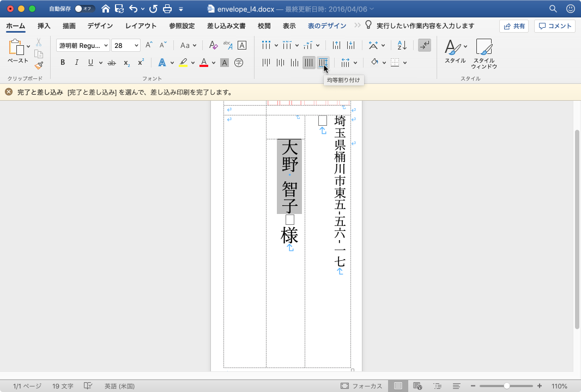Activate the Format Painter brush

[x=39, y=65]
